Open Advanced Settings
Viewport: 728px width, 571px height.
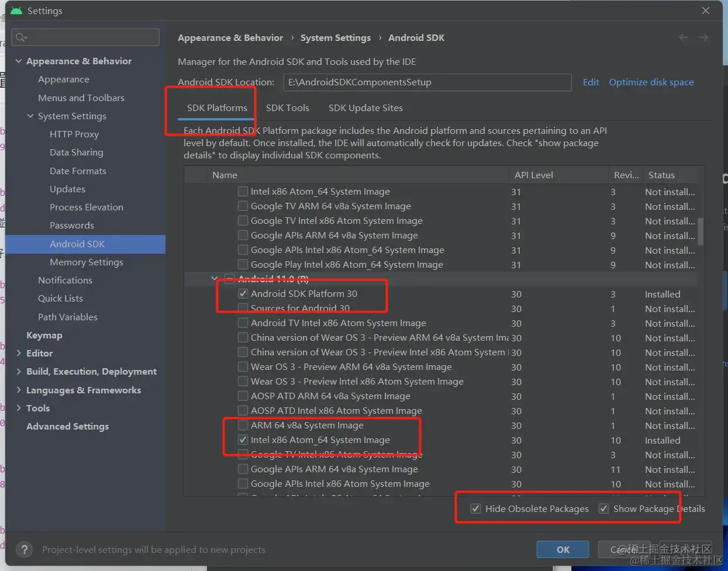click(67, 426)
